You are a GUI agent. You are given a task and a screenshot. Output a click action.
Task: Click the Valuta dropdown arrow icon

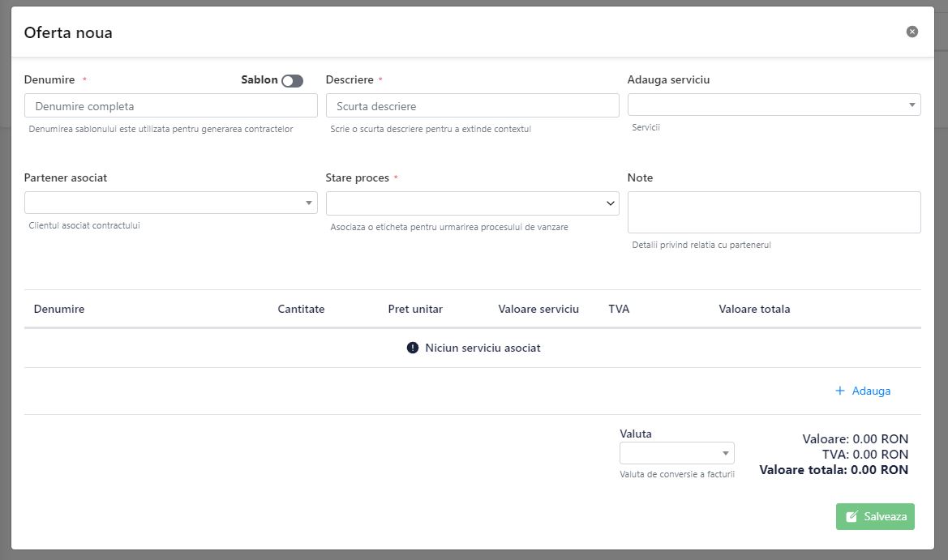coord(725,453)
